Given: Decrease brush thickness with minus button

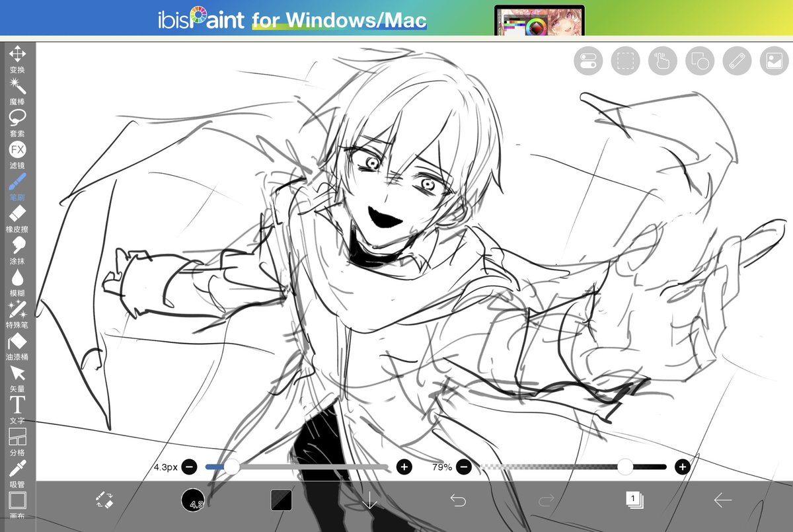Looking at the screenshot, I should click(x=188, y=467).
